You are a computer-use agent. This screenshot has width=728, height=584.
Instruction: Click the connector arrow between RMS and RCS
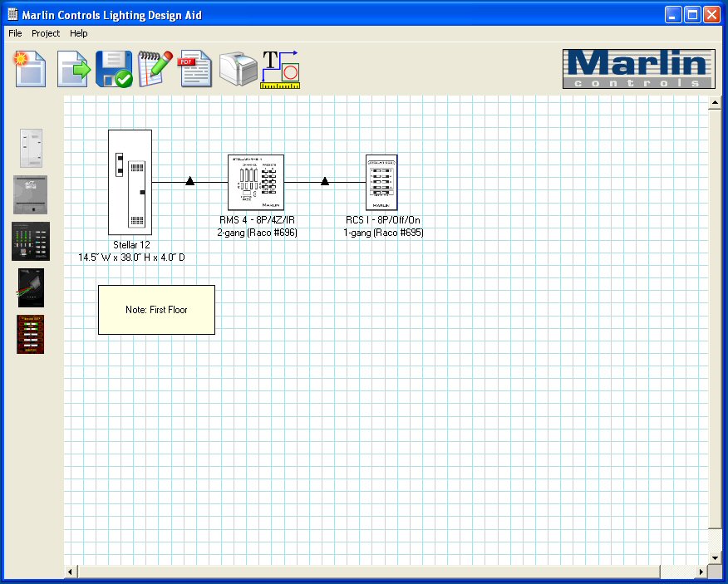pos(325,181)
